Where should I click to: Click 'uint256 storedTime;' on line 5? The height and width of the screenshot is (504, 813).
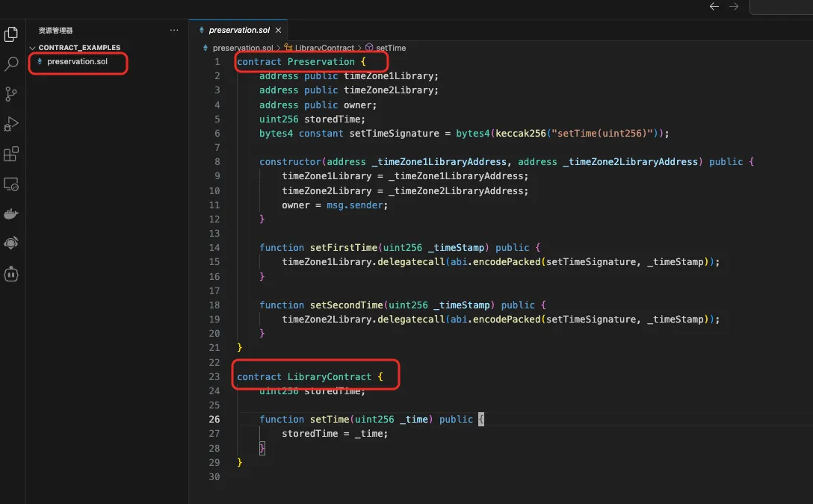click(x=312, y=119)
